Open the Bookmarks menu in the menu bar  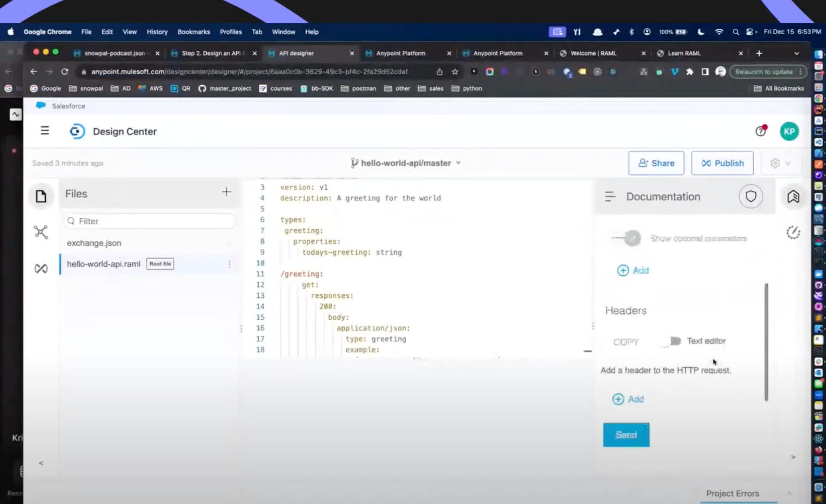(193, 32)
